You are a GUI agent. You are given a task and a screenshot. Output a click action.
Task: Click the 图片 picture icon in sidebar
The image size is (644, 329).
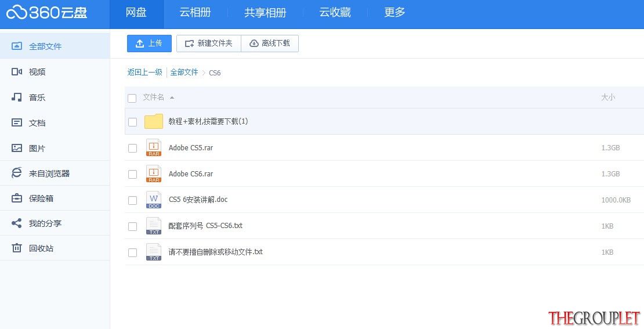(16, 148)
